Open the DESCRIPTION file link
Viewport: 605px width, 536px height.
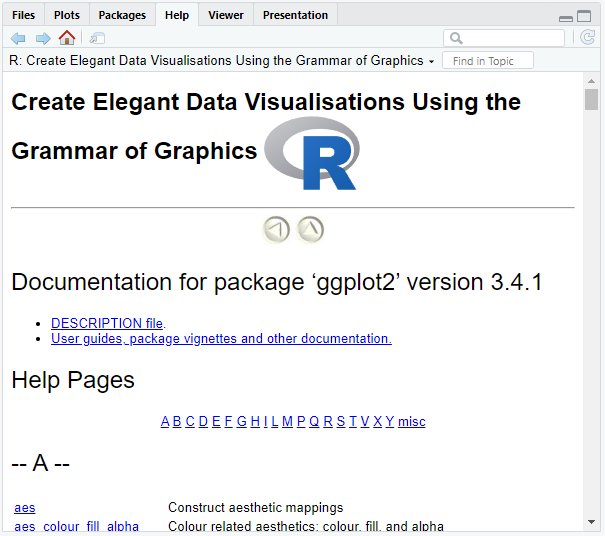pos(107,323)
